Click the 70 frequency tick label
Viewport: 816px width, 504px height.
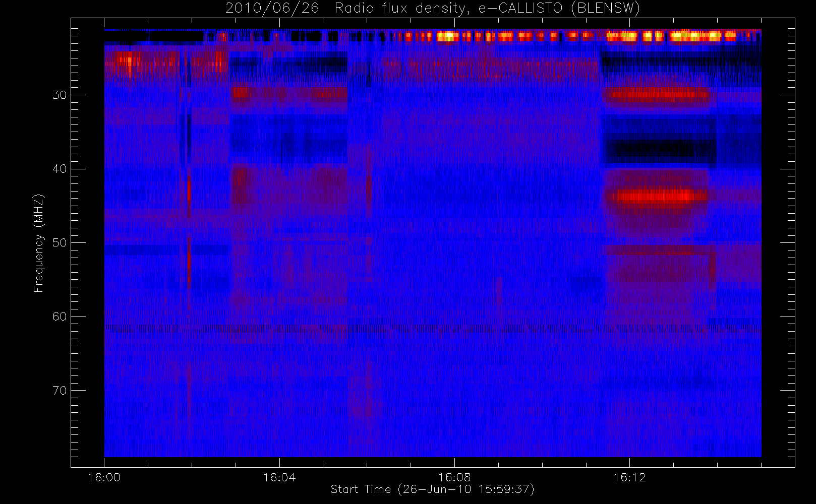(x=60, y=391)
